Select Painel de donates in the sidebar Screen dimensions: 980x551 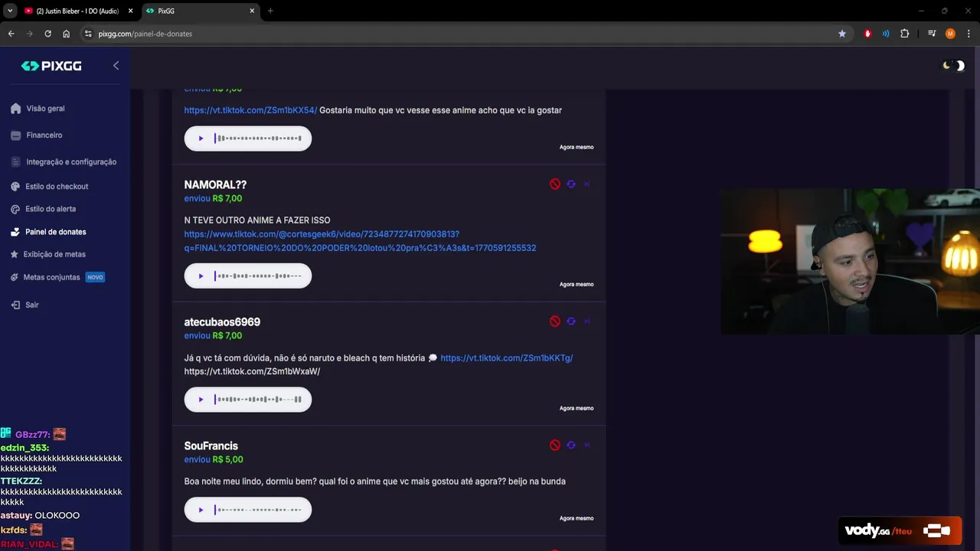pyautogui.click(x=55, y=232)
